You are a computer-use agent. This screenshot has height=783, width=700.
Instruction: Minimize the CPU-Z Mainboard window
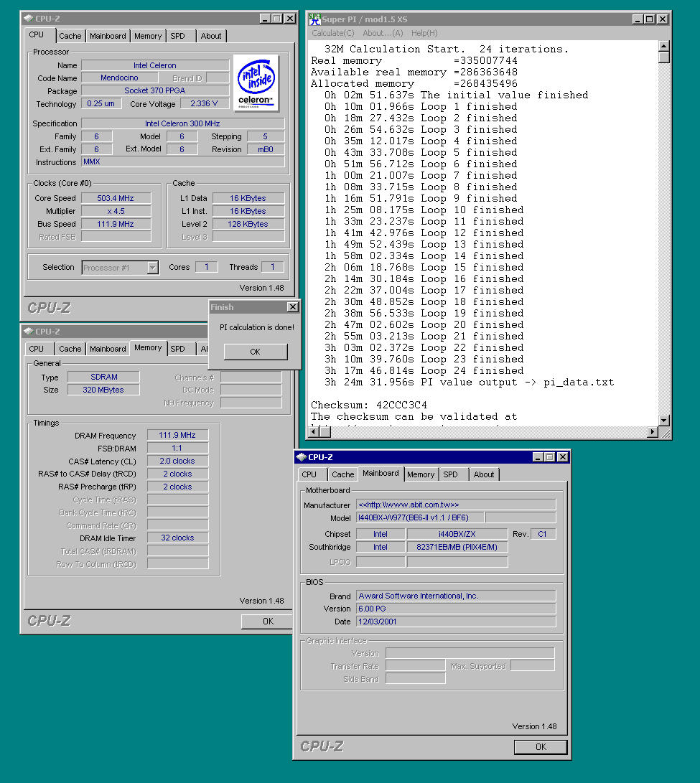click(x=538, y=457)
